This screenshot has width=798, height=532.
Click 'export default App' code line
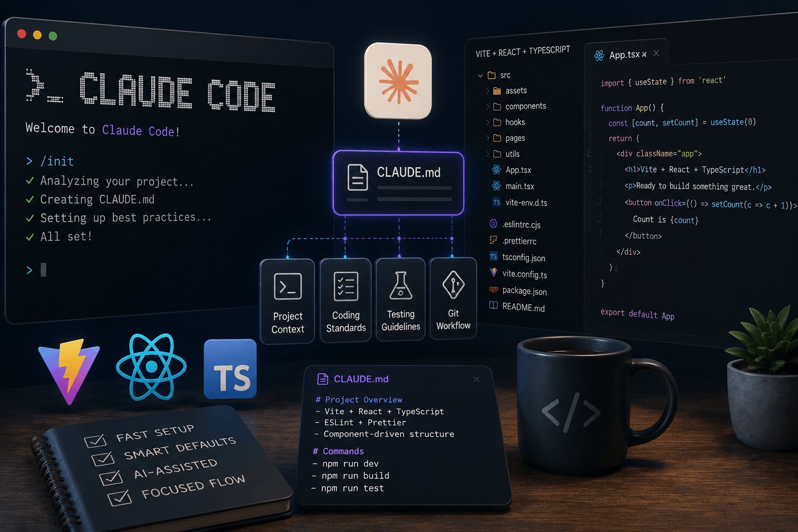click(x=637, y=314)
